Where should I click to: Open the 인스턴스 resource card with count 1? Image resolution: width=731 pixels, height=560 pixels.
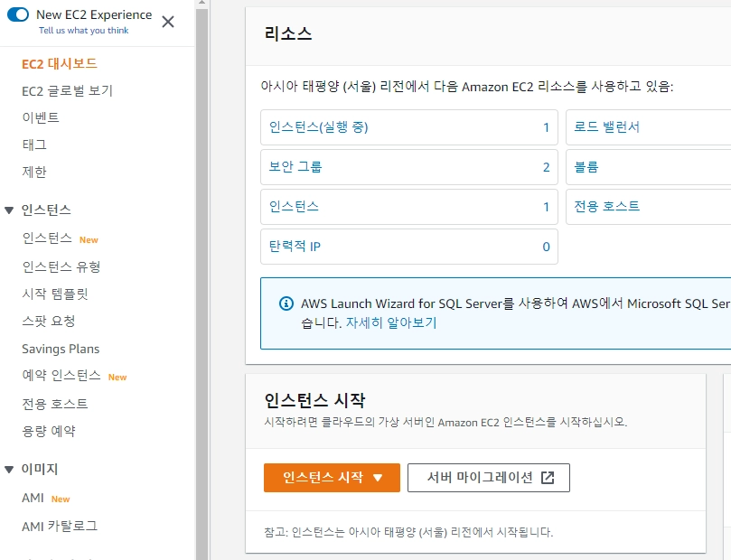[x=408, y=207]
